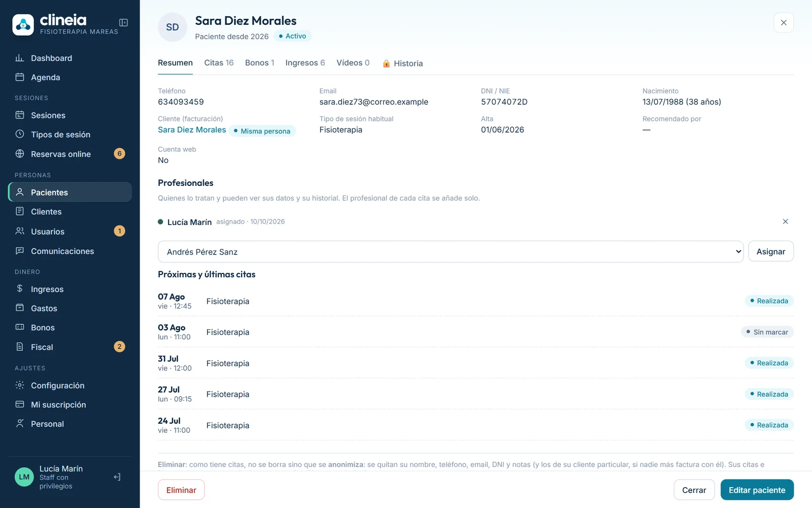Open the Ingresos 6 tab
Viewport: 812px width, 508px height.
305,63
